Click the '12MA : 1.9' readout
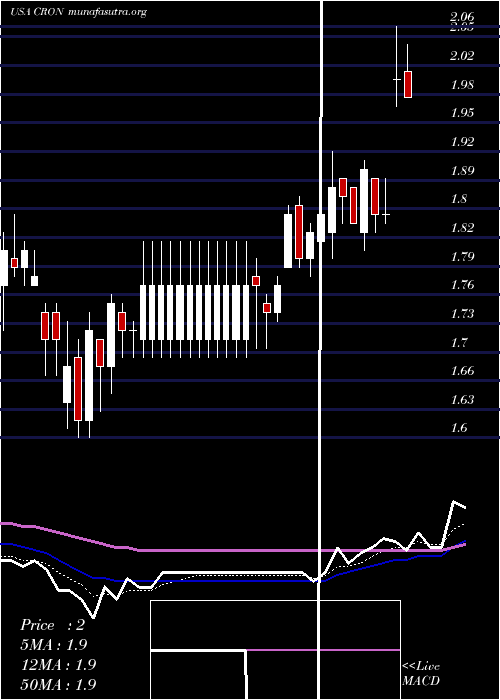Image resolution: width=500 pixels, height=700 pixels. coord(58,664)
